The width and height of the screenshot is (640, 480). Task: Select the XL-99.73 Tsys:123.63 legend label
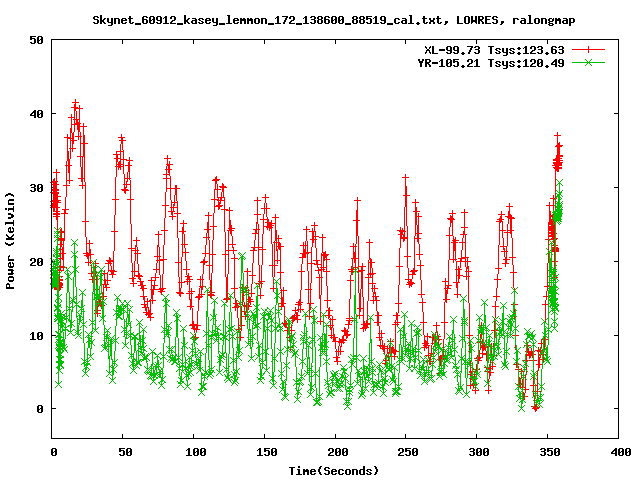(494, 50)
